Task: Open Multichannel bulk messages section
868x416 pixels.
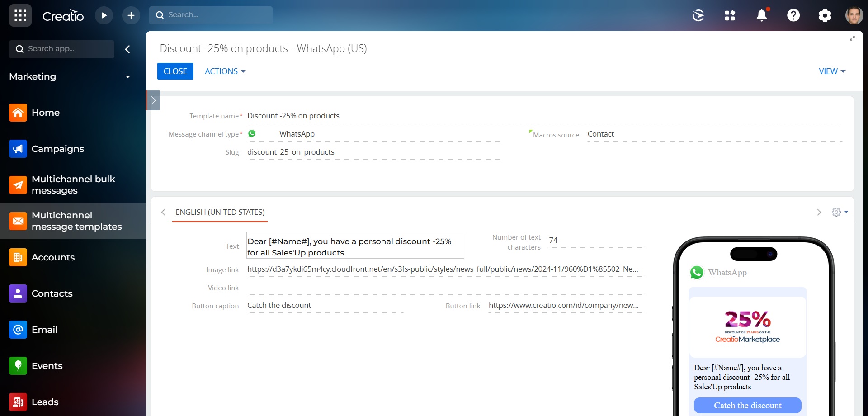Action: (x=73, y=185)
